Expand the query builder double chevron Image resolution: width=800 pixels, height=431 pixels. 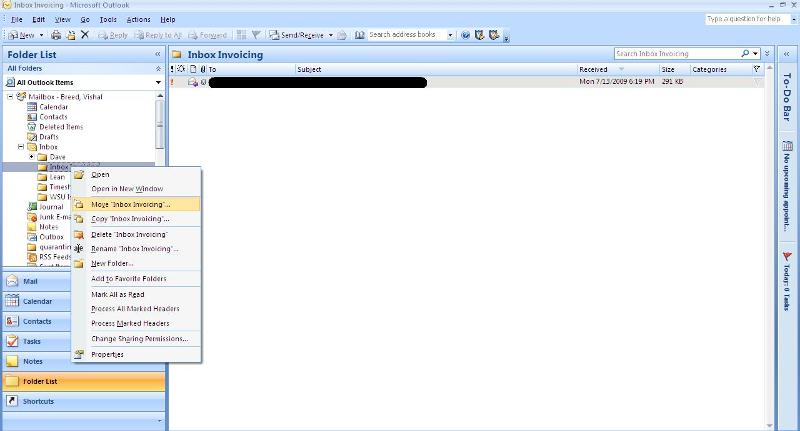pos(767,54)
